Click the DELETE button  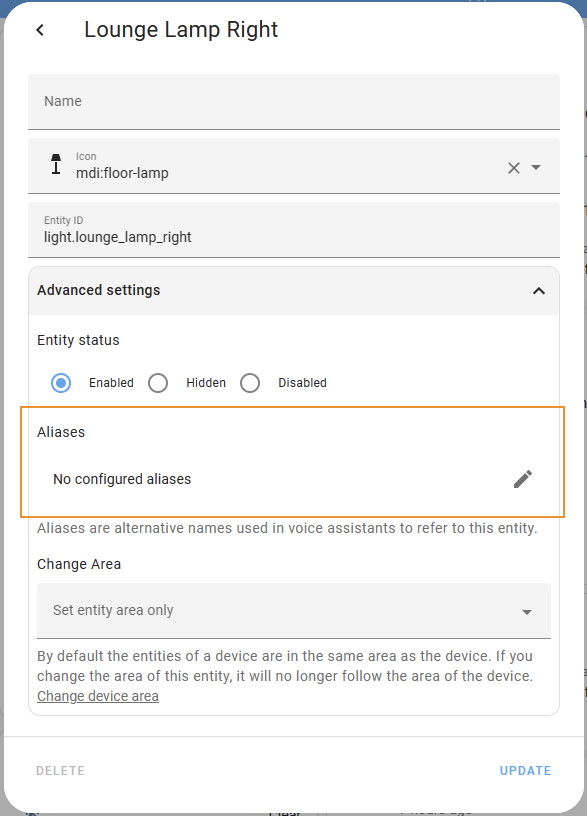pos(60,770)
